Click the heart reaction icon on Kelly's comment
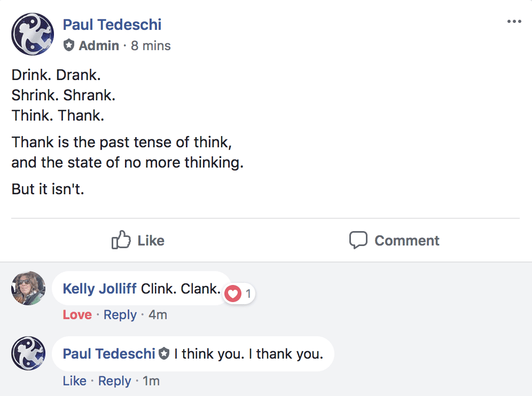This screenshot has width=532, height=396. 233,293
